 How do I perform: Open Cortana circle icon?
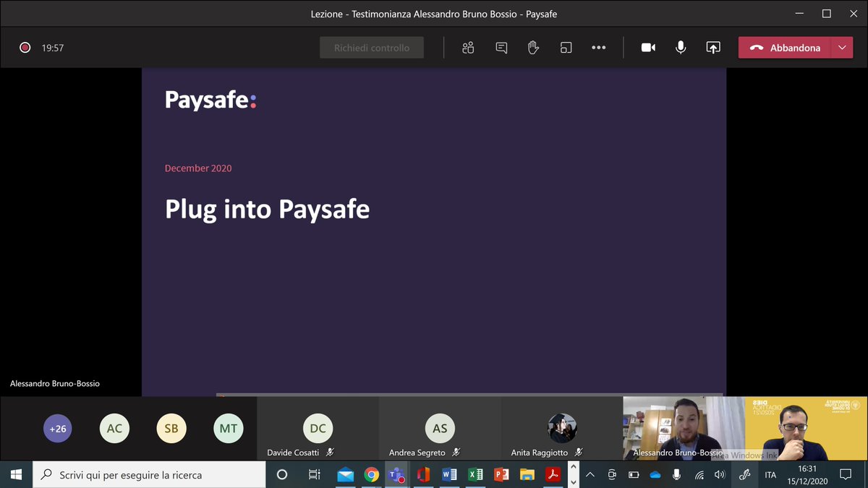pos(282,475)
